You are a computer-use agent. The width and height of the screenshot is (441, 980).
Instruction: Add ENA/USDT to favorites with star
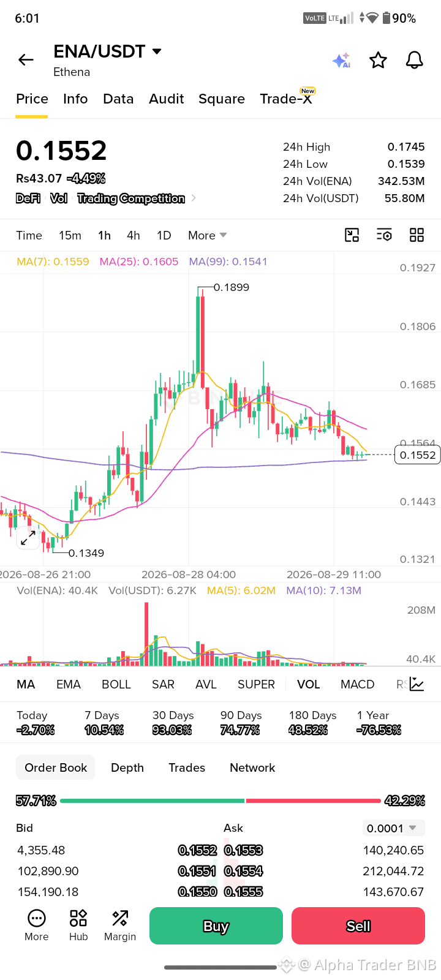click(x=378, y=60)
